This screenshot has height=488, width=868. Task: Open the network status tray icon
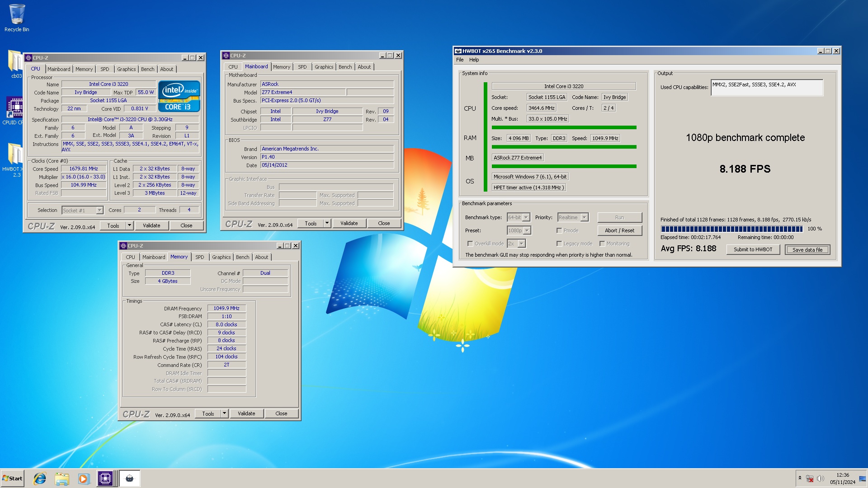tap(810, 479)
